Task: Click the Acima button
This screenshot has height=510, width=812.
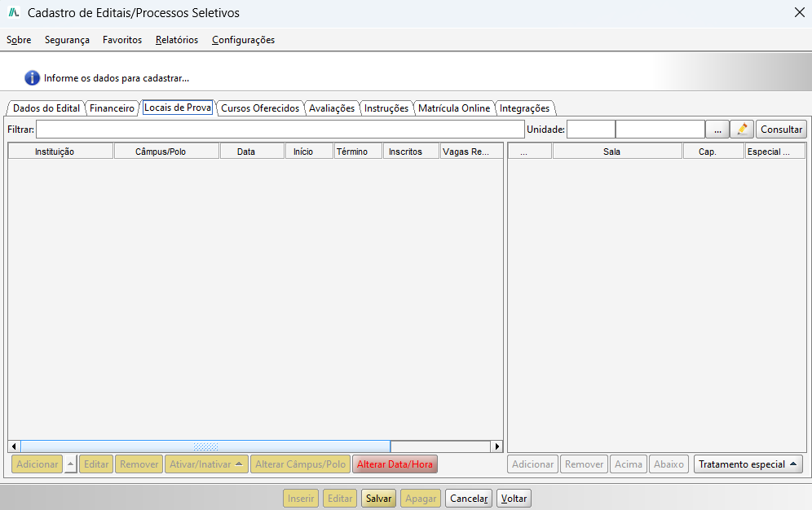Action: click(629, 464)
